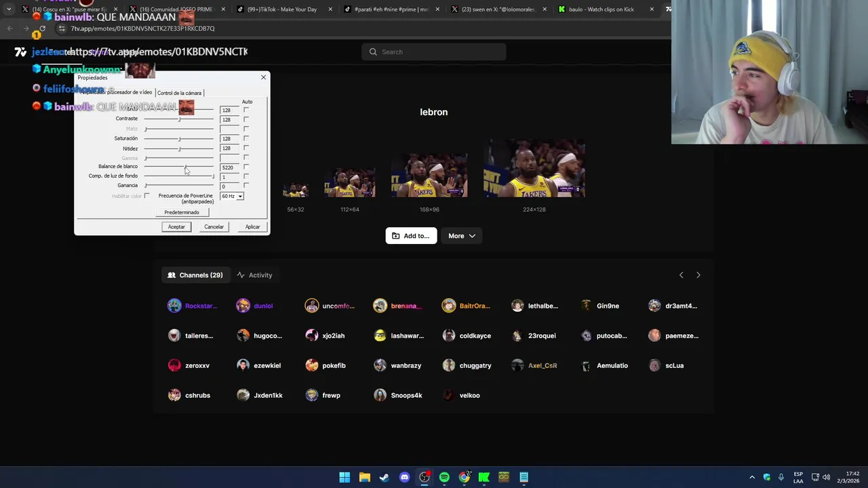
Task: Switch to Control de la cámara tab
Action: click(x=179, y=93)
